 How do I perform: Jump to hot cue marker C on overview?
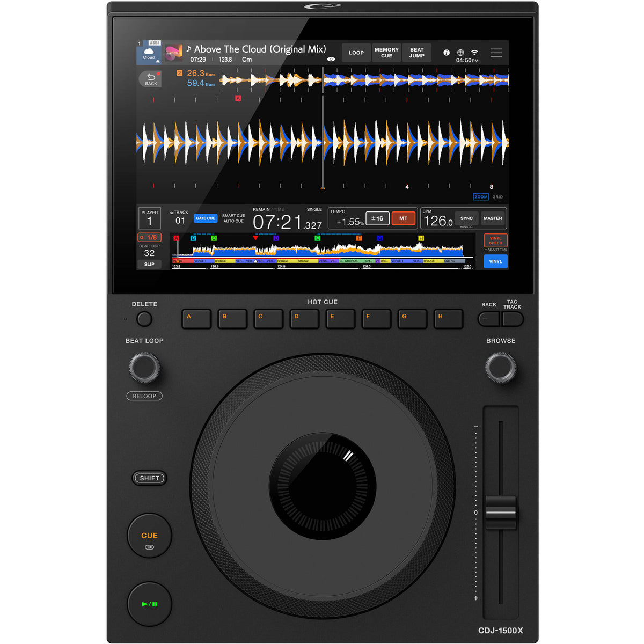214,238
